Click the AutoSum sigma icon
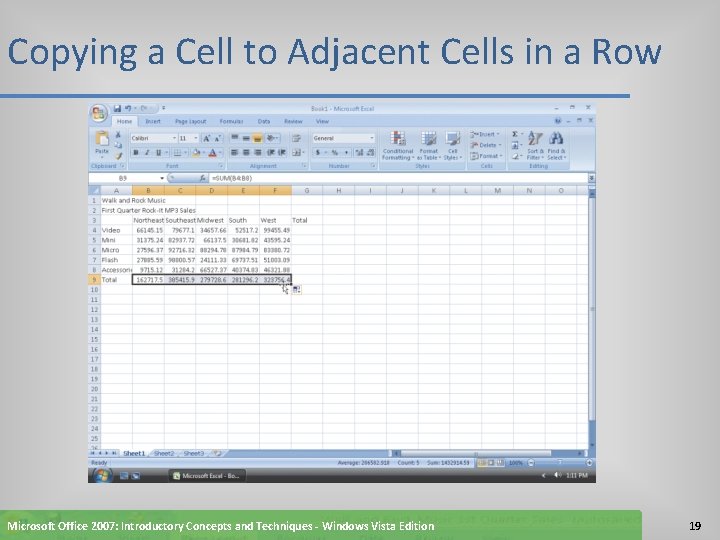 point(515,134)
